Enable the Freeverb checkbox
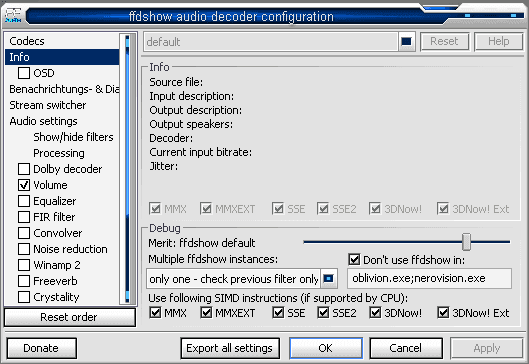This screenshot has width=529, height=364. (x=24, y=281)
